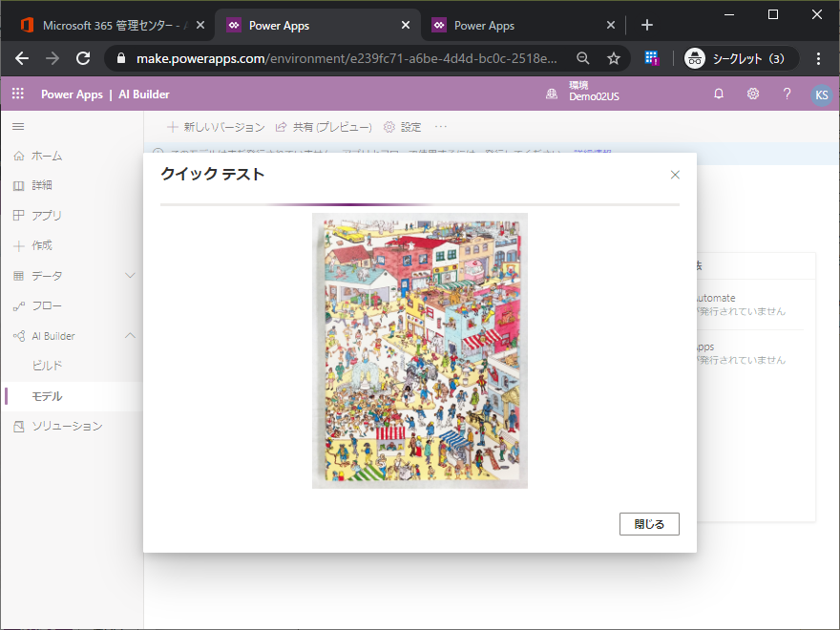Open the more commands ellipsis
Image resolution: width=840 pixels, height=630 pixels.
click(x=441, y=127)
